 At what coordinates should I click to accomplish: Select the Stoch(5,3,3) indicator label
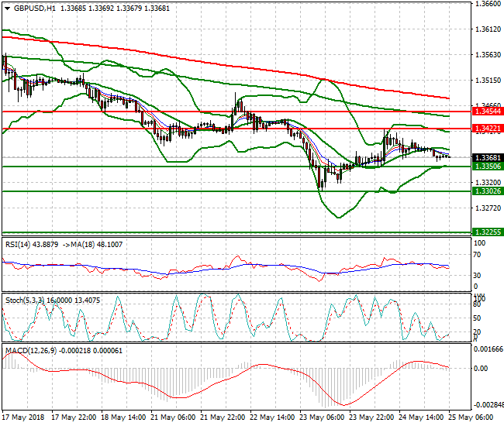pos(26,301)
